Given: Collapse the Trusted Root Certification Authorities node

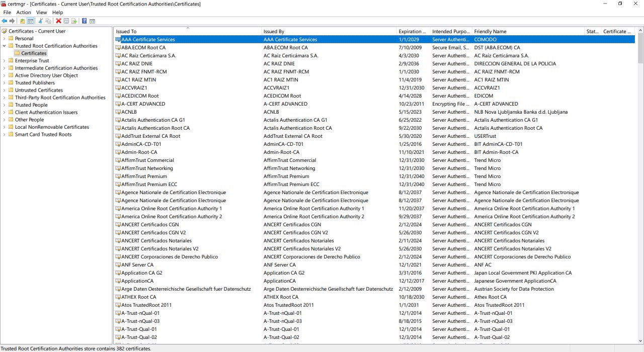Looking at the screenshot, I should [x=5, y=46].
